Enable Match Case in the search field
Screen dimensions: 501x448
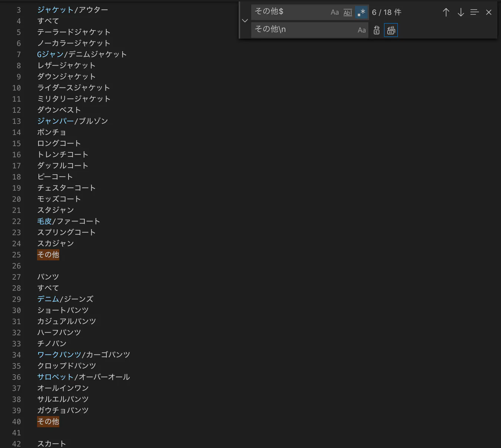(x=335, y=12)
